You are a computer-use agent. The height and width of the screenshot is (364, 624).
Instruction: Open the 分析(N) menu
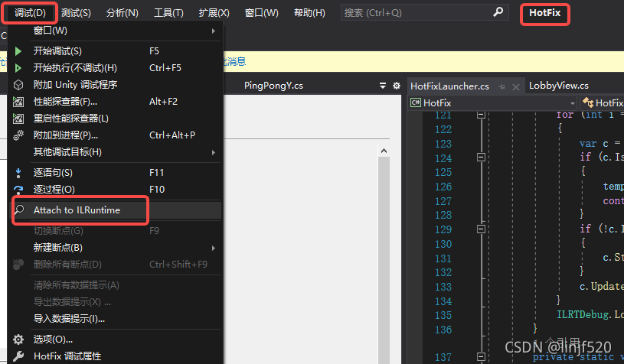tap(123, 13)
